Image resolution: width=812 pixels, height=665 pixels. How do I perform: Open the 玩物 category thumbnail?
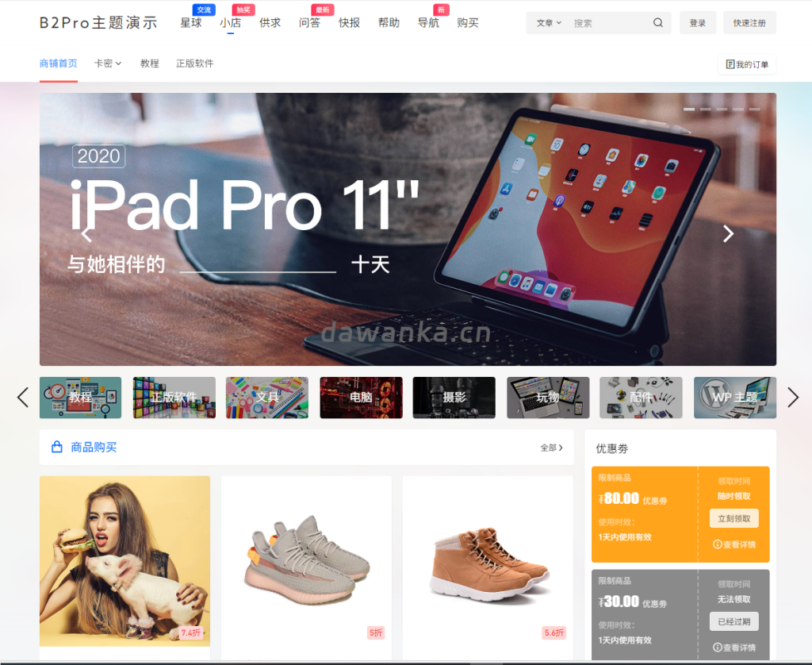[548, 398]
